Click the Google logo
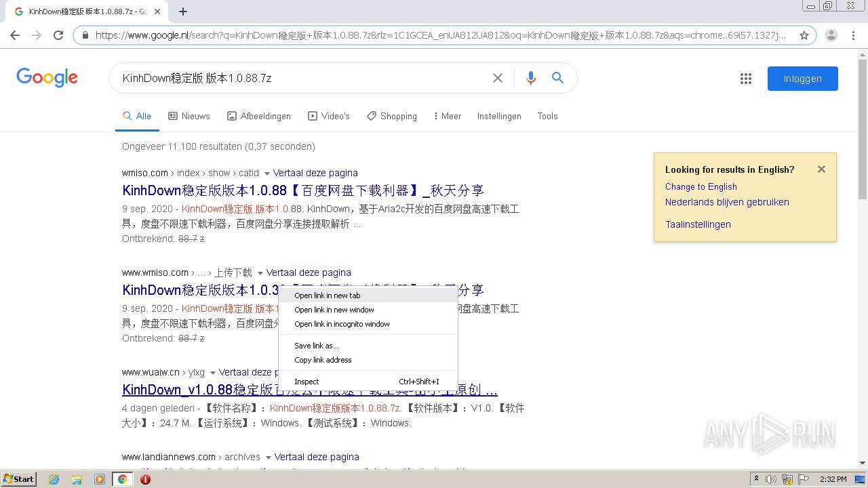The height and width of the screenshot is (488, 868). 47,77
